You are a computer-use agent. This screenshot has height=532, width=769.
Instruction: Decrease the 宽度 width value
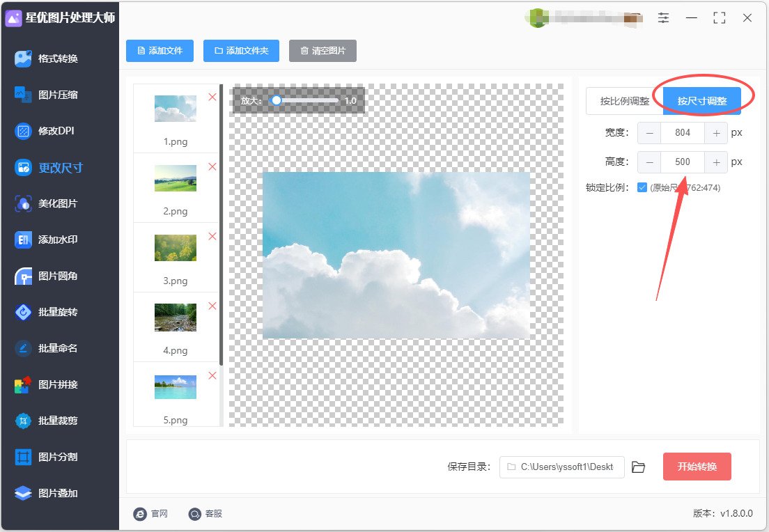(649, 133)
